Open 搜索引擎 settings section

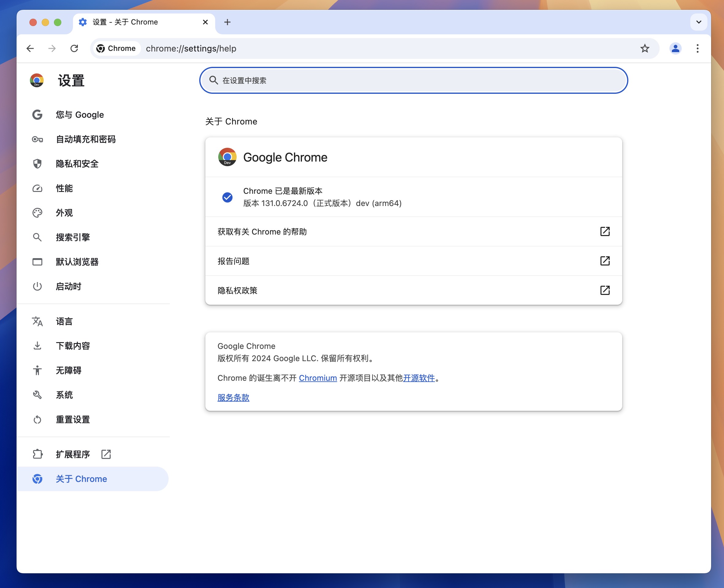point(93,237)
